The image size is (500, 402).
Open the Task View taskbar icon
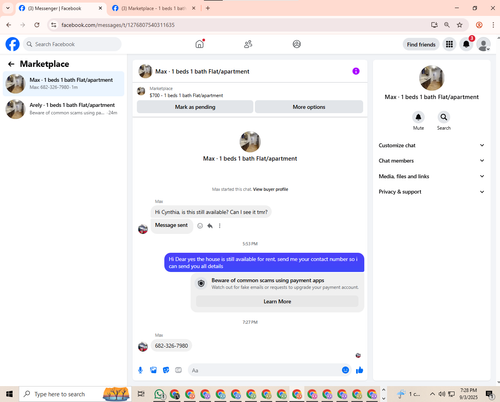tap(141, 394)
